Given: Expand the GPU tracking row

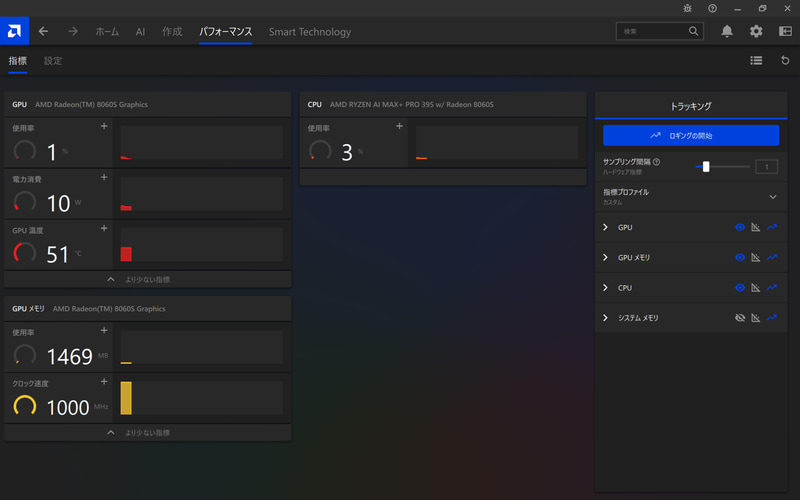Looking at the screenshot, I should tap(606, 227).
